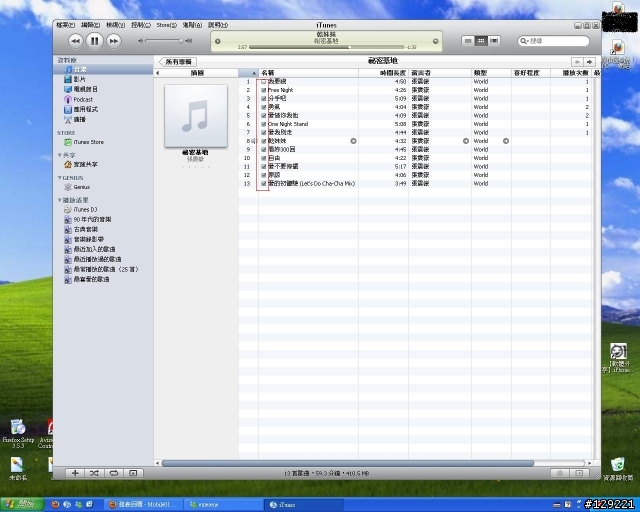Image resolution: width=640 pixels, height=512 pixels.
Task: Click left arrow of horizontal scrollbar
Action: point(158,463)
